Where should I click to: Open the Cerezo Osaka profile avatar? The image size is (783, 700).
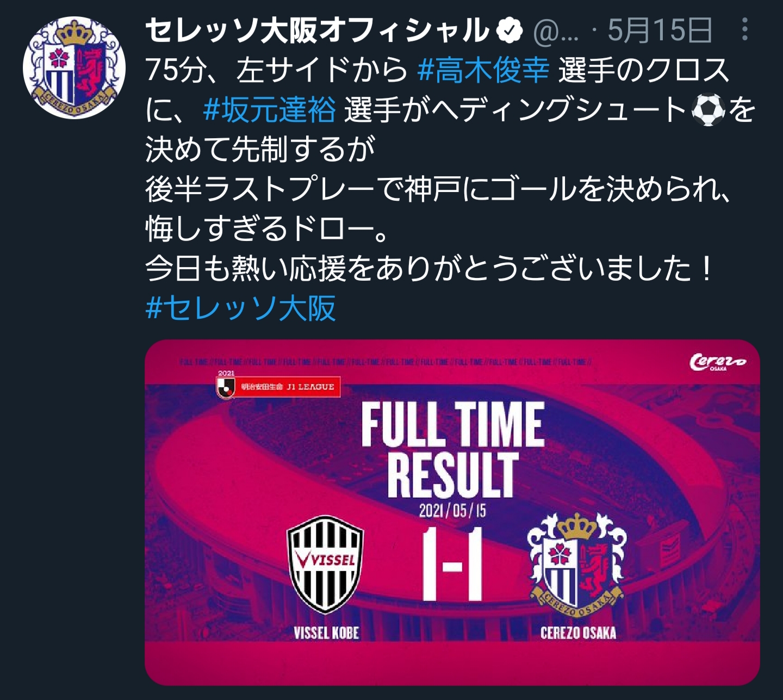(74, 68)
